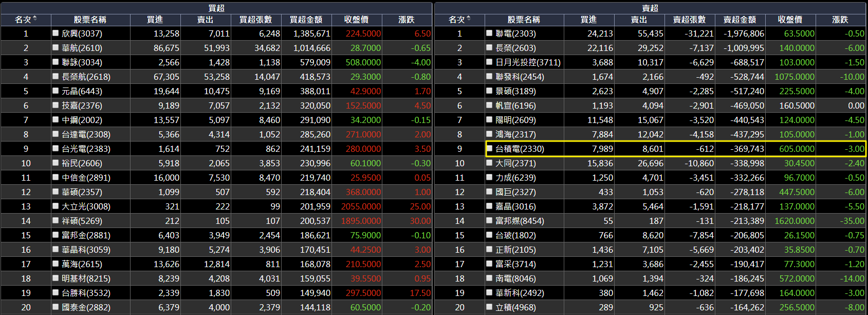Click 買超金額 value 1,385,671

click(312, 33)
